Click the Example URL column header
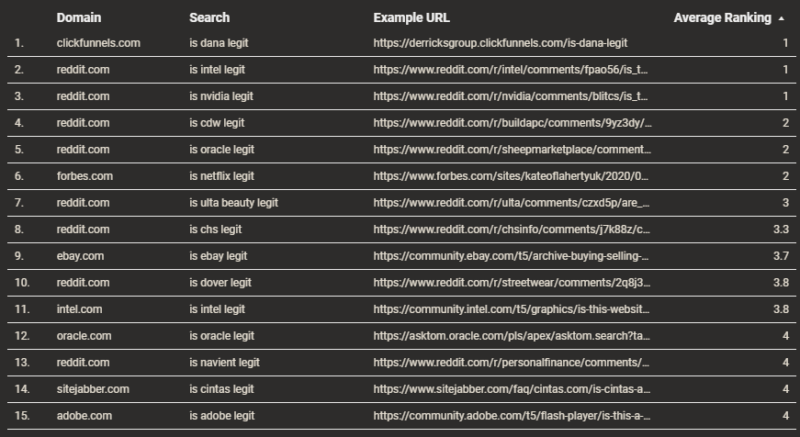The image size is (800, 437). (x=413, y=18)
